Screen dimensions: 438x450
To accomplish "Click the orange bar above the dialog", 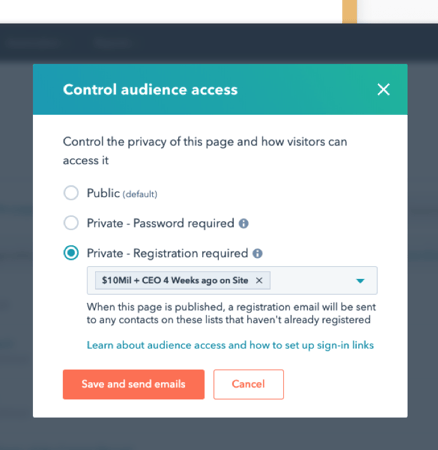I will (x=350, y=11).
